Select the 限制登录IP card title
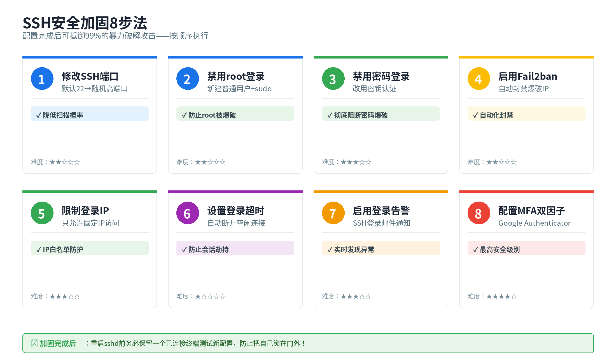This screenshot has width=616, height=364. pos(85,211)
